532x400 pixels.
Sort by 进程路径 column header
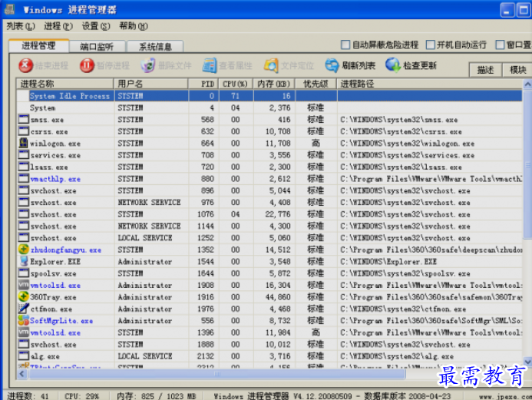coord(430,84)
